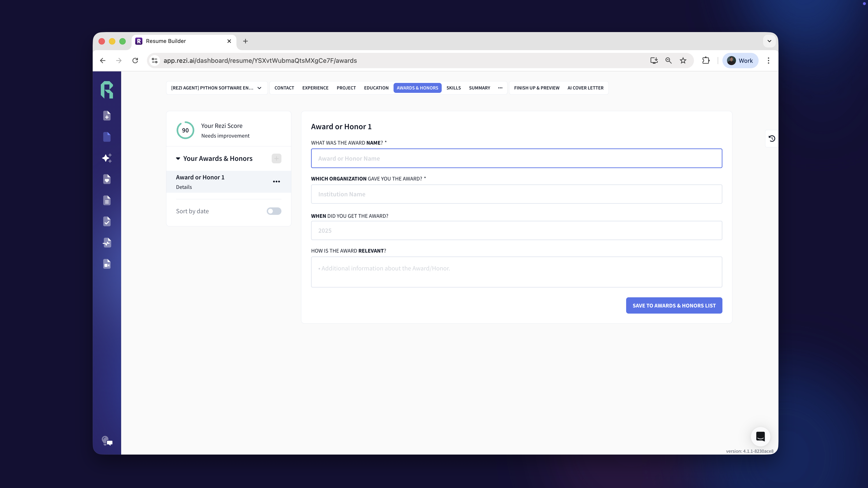Viewport: 868px width, 488px height.
Task: Open the feedback lightbulb icon at sidebar bottom
Action: click(x=107, y=441)
